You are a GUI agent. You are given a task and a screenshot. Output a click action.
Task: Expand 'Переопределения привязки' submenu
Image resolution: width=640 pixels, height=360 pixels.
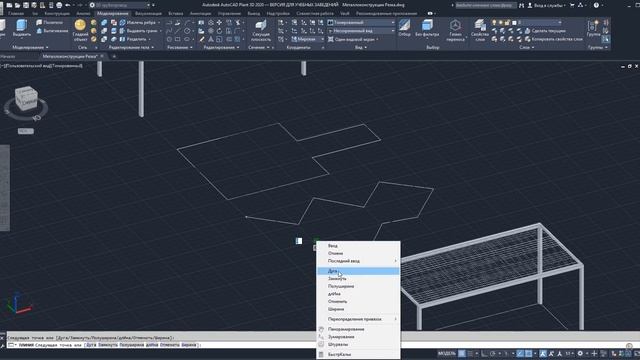[358, 319]
